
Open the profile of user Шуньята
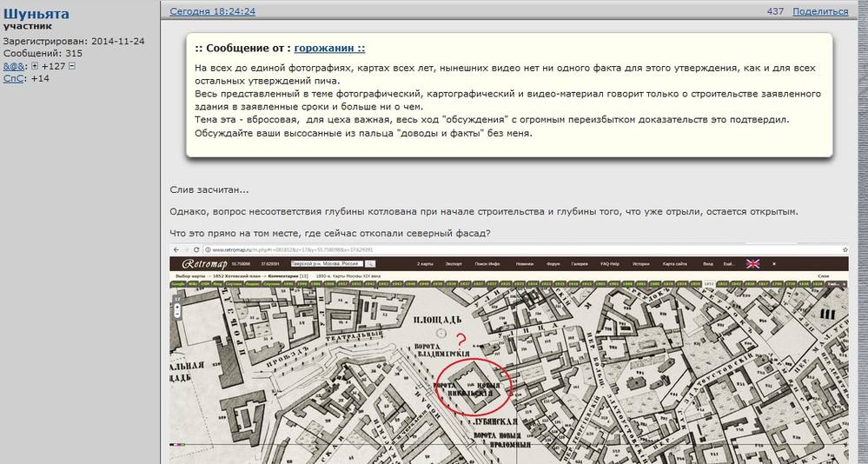[x=36, y=14]
